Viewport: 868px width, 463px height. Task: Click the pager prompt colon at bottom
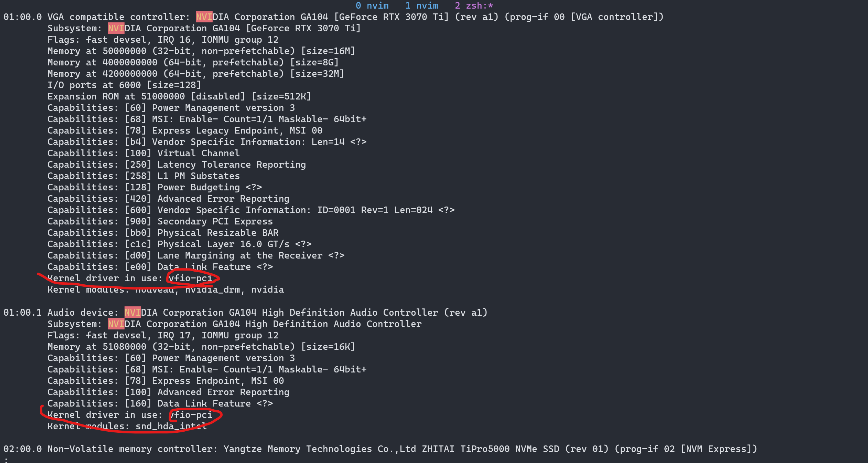pos(6,460)
